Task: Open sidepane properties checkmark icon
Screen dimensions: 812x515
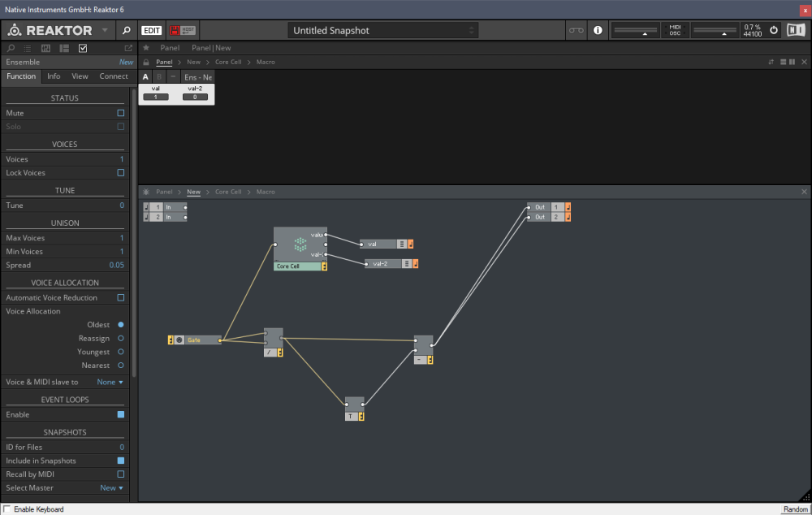Action: point(83,48)
